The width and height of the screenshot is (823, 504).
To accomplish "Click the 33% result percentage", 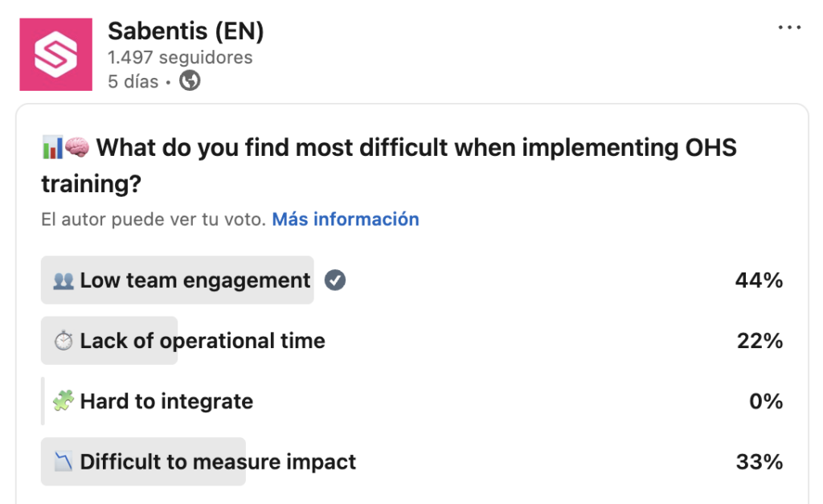I will tap(760, 462).
